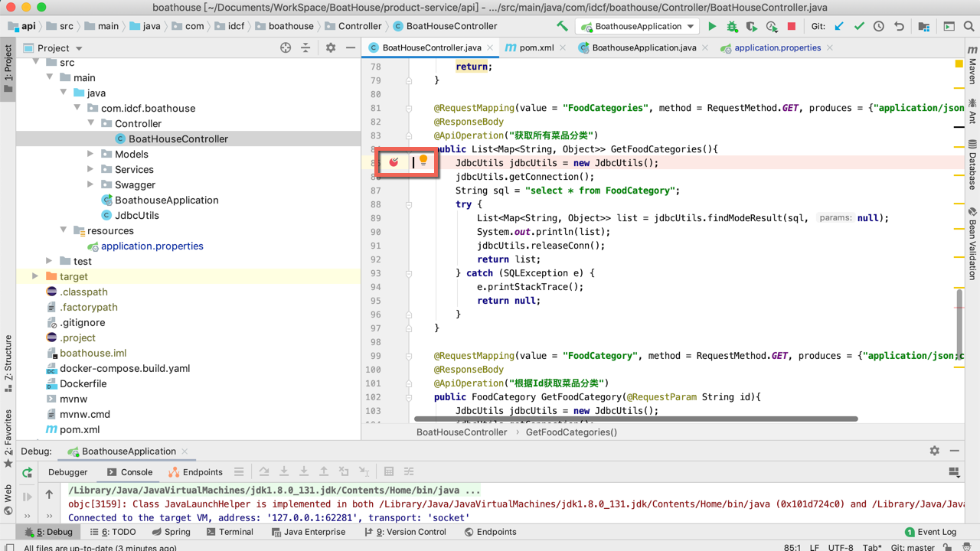Image resolution: width=980 pixels, height=551 pixels.
Task: Toggle the 2: Favorites tool window stripe
Action: tap(8, 438)
